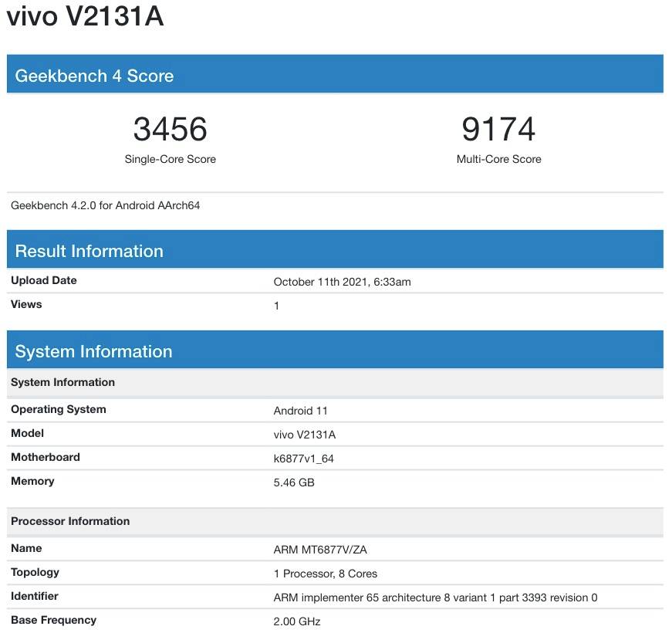Select the Upload Date row
The height and width of the screenshot is (633, 672).
point(42,280)
